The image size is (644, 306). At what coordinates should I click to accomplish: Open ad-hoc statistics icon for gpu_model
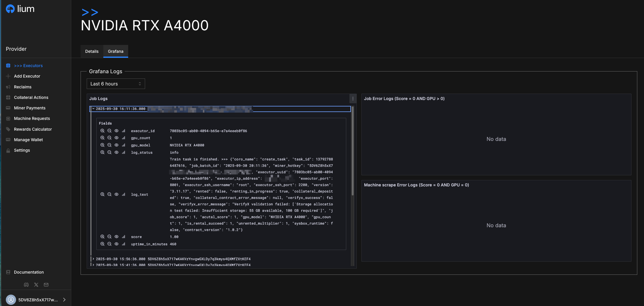click(123, 145)
